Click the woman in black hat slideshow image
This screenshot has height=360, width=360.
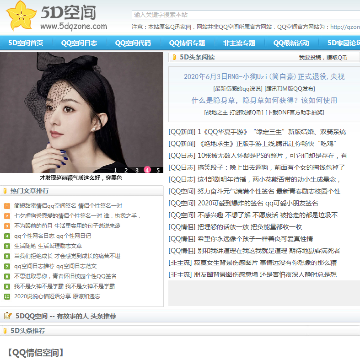81,112
